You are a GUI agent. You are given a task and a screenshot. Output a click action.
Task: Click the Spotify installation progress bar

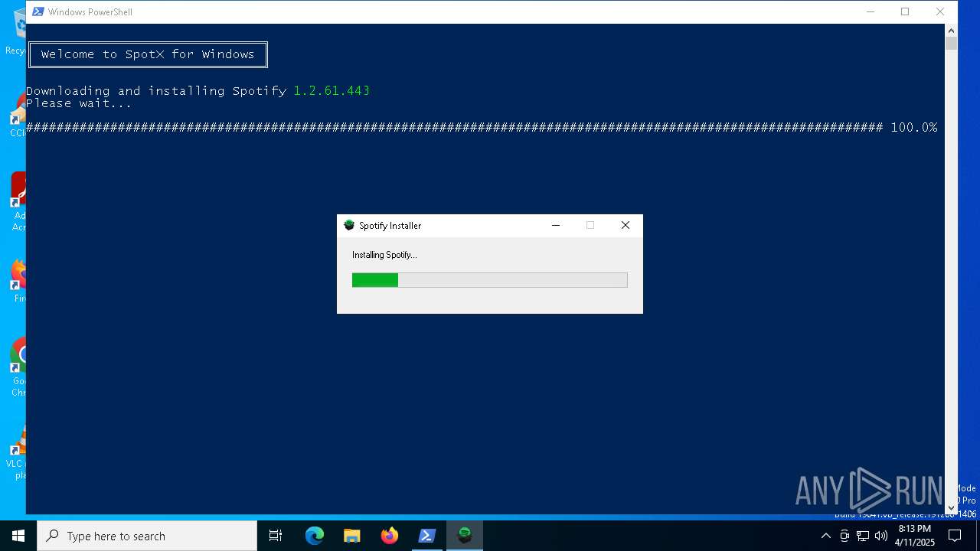pyautogui.click(x=490, y=280)
